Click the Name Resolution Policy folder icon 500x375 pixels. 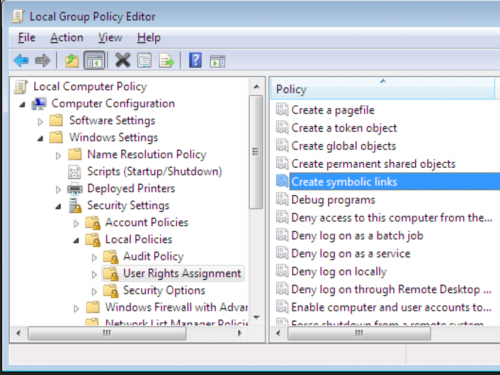tap(75, 154)
